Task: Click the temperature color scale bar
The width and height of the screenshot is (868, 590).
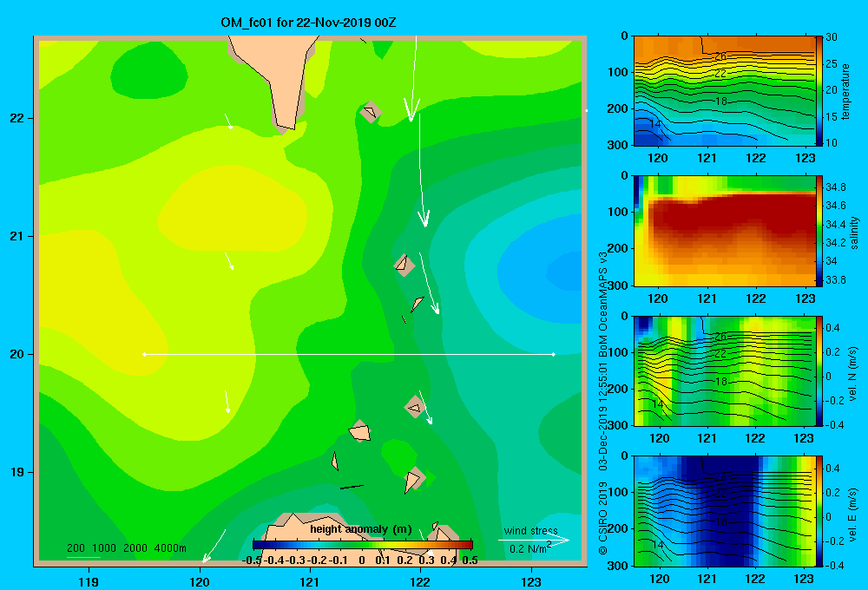Action: click(x=819, y=91)
